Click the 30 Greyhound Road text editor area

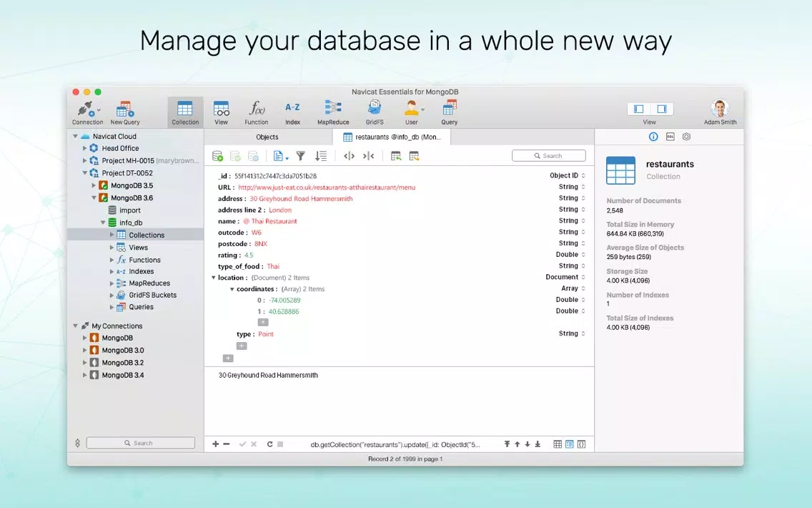(399, 401)
